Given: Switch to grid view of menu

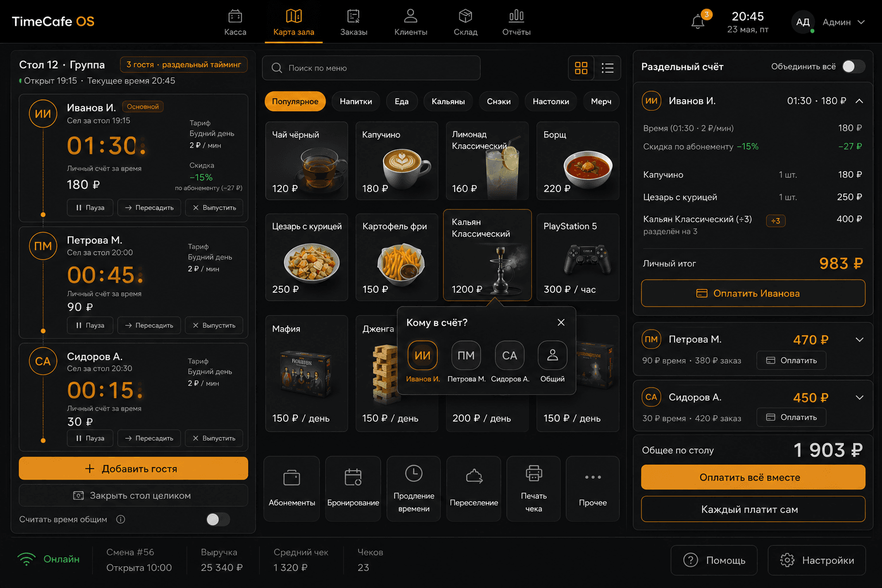Looking at the screenshot, I should (x=581, y=68).
